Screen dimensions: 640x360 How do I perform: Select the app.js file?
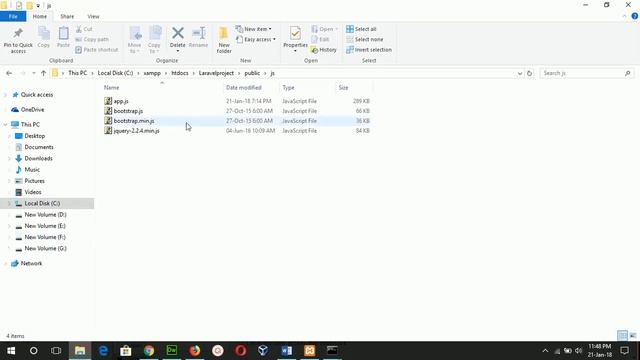[121, 101]
